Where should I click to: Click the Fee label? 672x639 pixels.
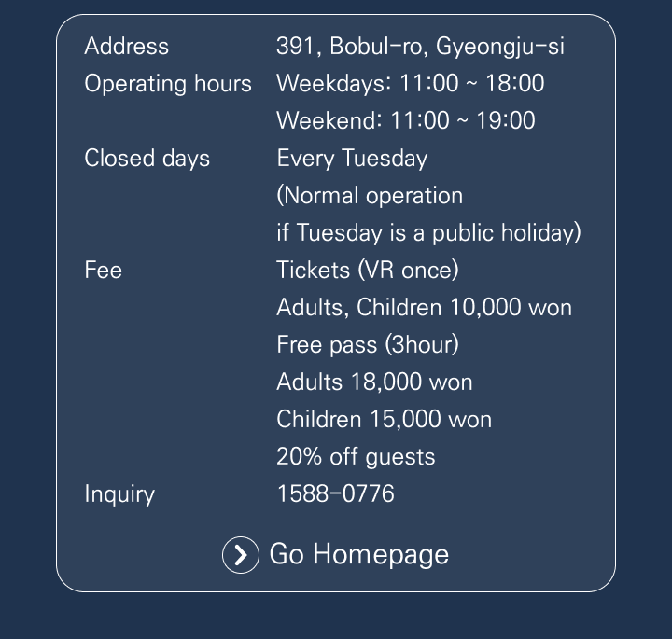(104, 271)
